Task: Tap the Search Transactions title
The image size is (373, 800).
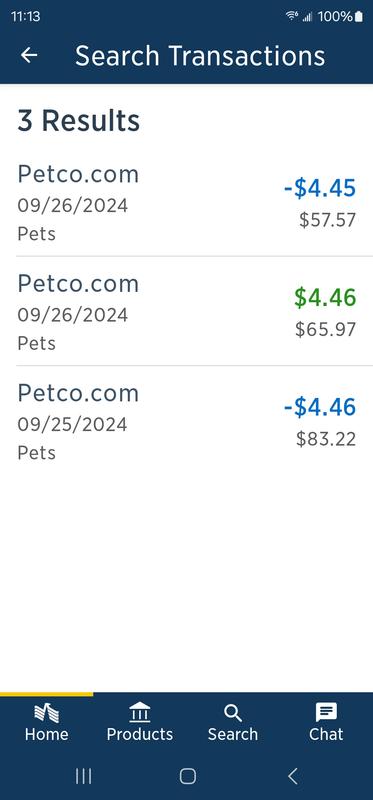Action: (200, 55)
